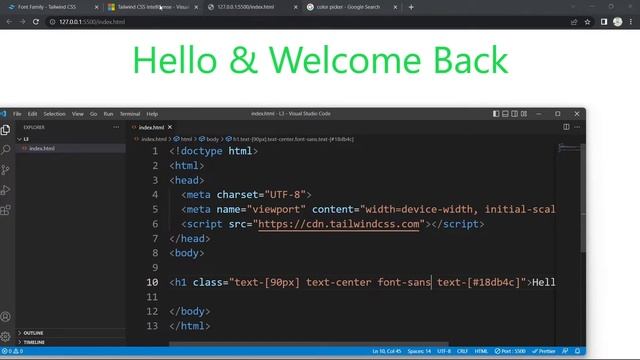Open the Manage gear in activity bar
The width and height of the screenshot is (640, 360).
(x=6, y=336)
